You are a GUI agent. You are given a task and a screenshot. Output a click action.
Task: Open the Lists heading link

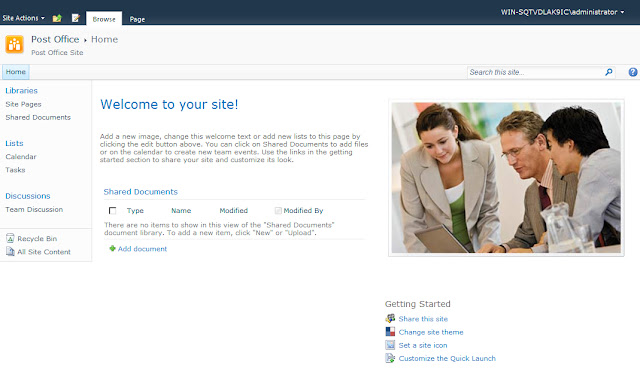tap(14, 143)
